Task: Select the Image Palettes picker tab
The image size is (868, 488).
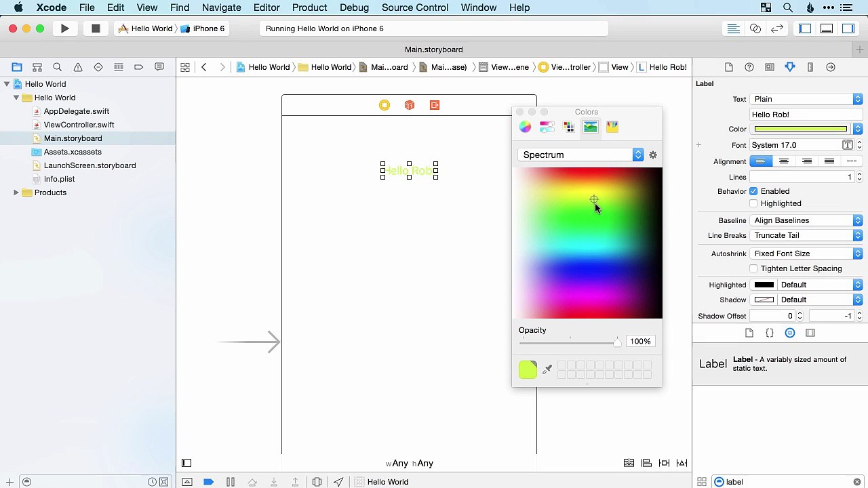Action: 591,127
